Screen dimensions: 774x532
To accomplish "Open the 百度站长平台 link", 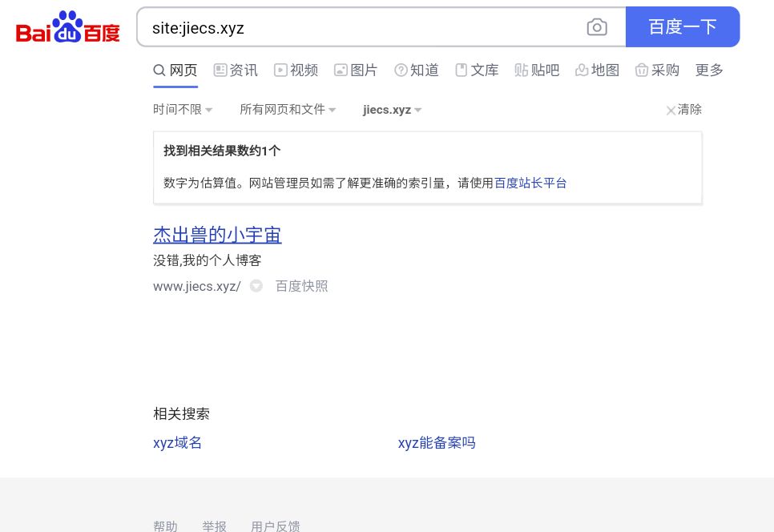I will tap(530, 183).
